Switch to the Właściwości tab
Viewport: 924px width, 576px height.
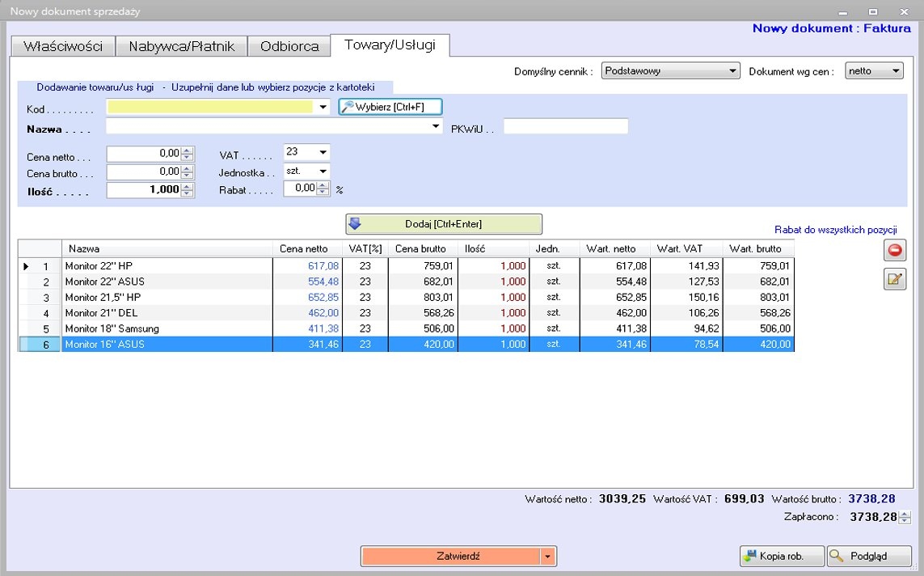(x=62, y=46)
